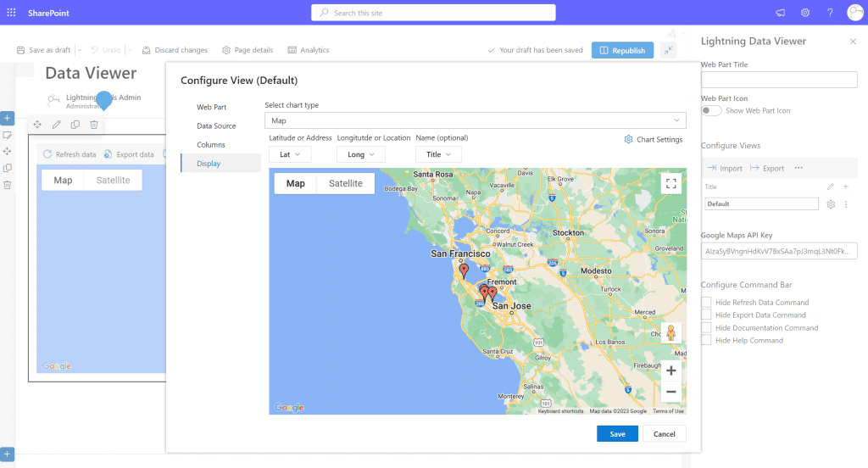Viewport: 868px width, 468px height.
Task: Tick Hide Help Command checkbox
Action: click(x=706, y=340)
